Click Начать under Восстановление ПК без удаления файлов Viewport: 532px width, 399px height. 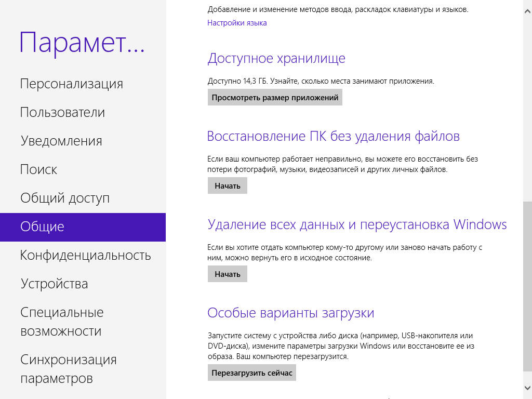pos(227,185)
